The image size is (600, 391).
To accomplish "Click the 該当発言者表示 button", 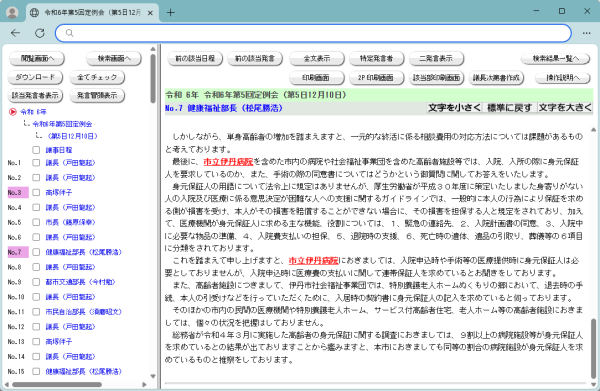I will coord(35,96).
